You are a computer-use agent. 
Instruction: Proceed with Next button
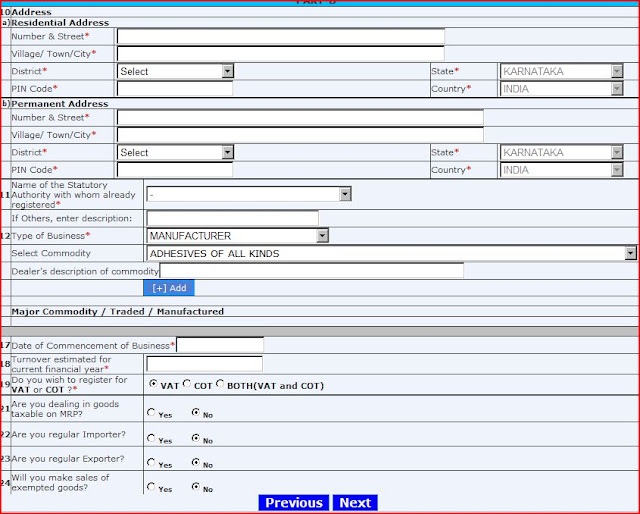[x=355, y=503]
